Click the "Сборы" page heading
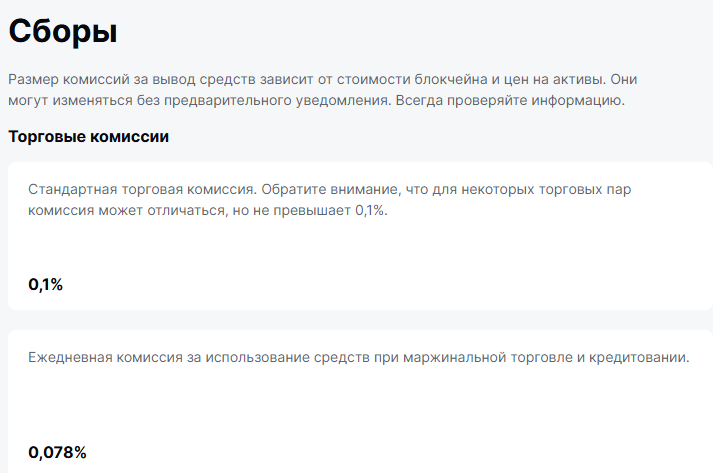713x473 pixels. click(x=63, y=31)
